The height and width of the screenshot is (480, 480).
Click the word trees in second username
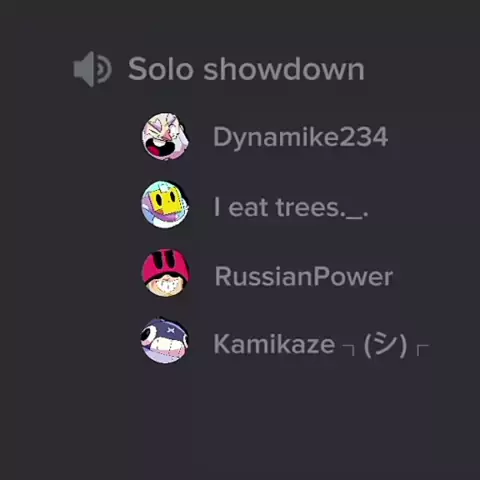(x=308, y=208)
